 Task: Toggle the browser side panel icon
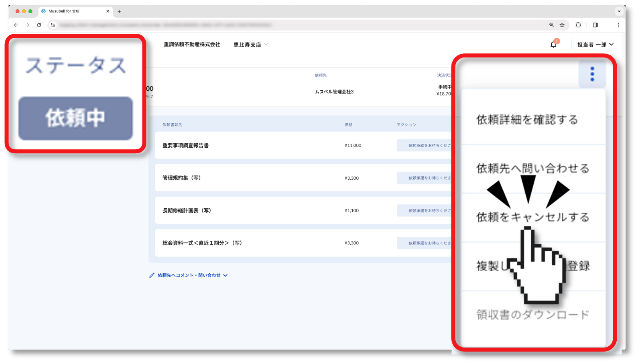point(595,25)
